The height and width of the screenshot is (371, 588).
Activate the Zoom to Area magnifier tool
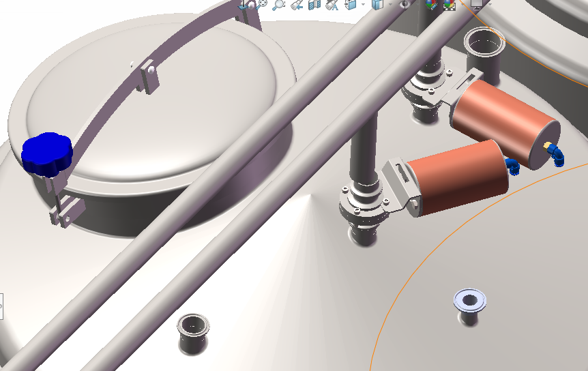coord(278,5)
